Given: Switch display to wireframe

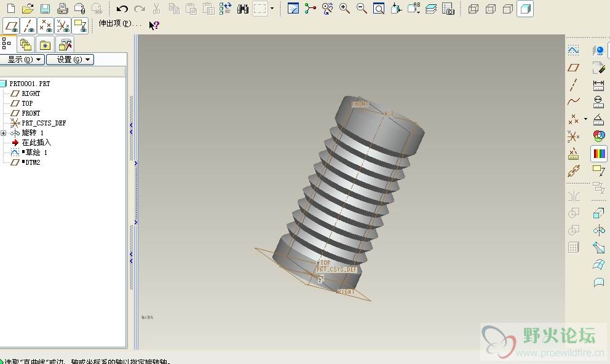Looking at the screenshot, I should pyautogui.click(x=473, y=9).
